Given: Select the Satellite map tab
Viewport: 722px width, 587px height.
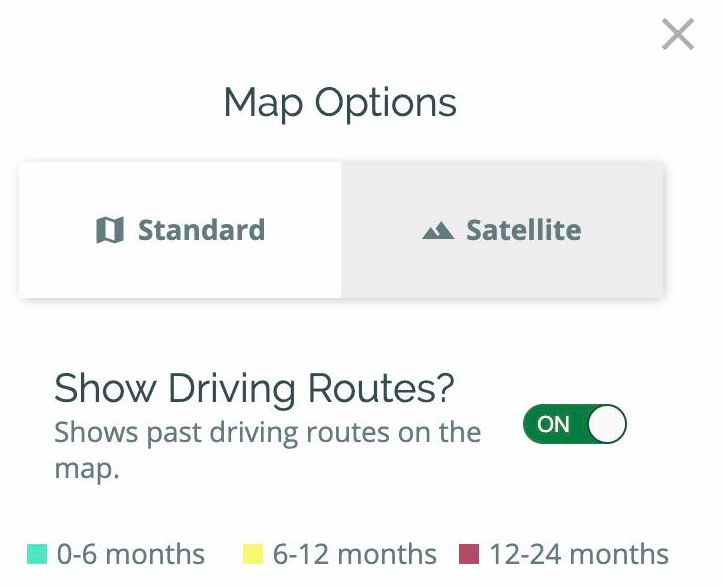Looking at the screenshot, I should (502, 230).
